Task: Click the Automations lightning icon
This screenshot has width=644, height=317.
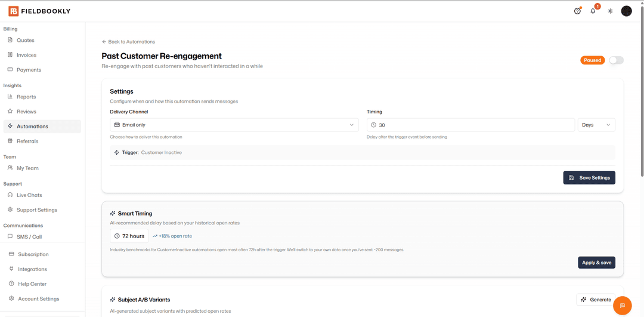Action: tap(10, 126)
